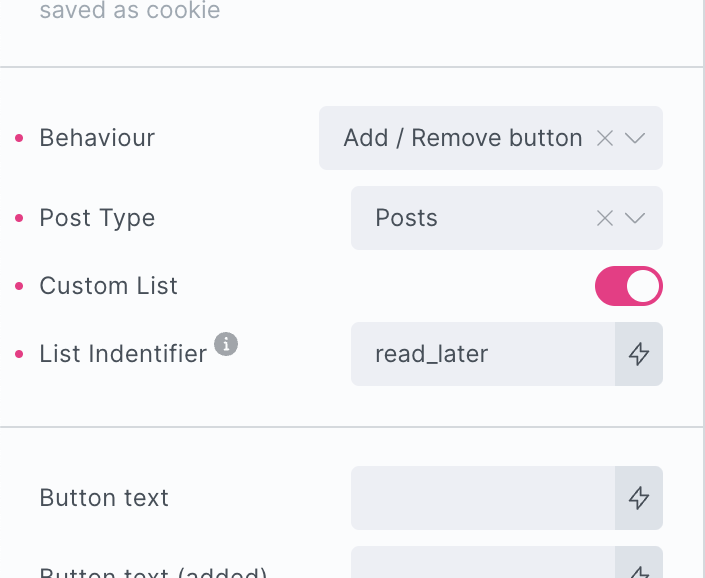This screenshot has width=705, height=578.
Task: Click the pink modified dot beside Behaviour
Action: coord(19,138)
